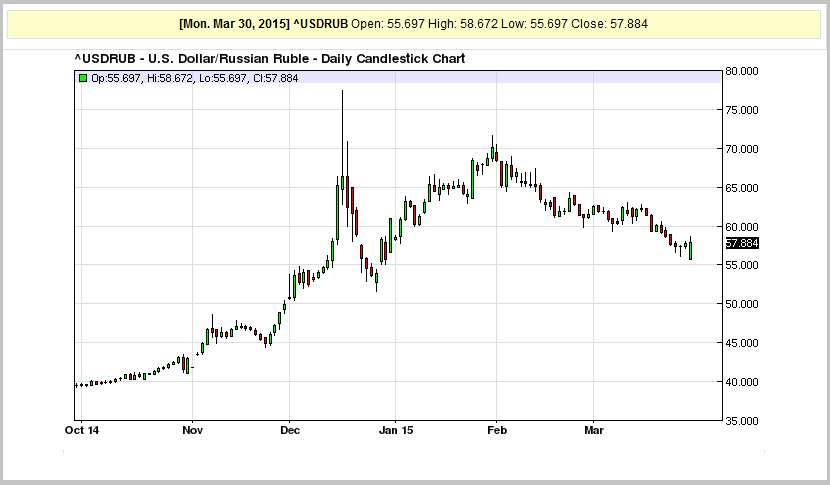Click the 80.000 price axis label

742,71
